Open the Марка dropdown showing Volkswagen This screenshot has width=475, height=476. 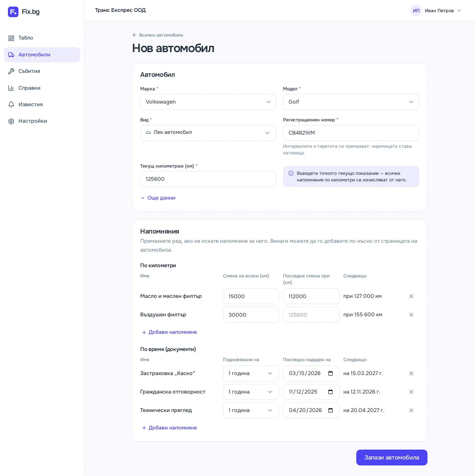pos(208,102)
